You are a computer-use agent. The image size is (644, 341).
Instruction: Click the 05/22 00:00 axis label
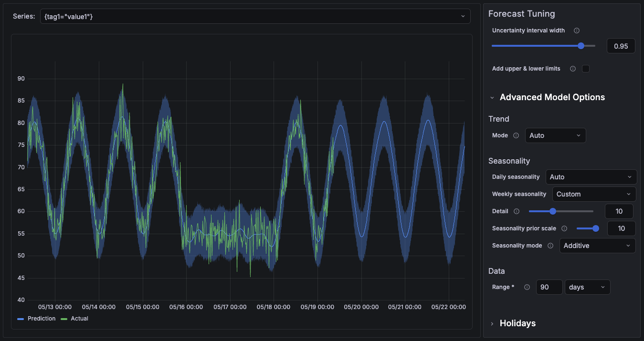point(449,307)
